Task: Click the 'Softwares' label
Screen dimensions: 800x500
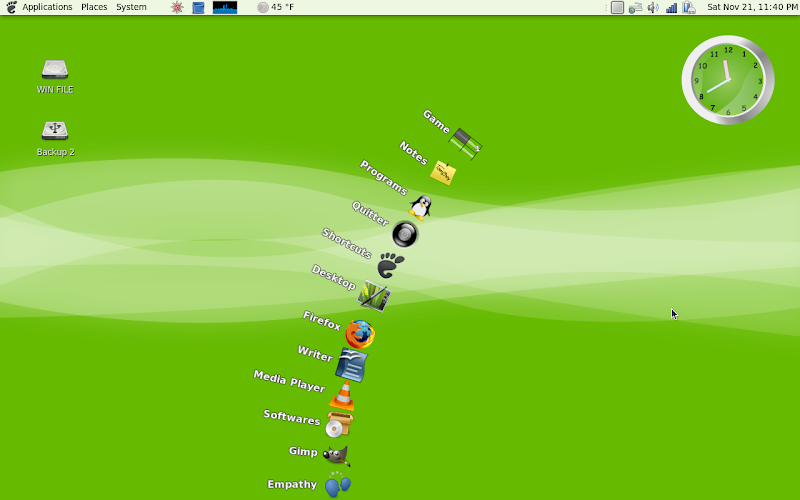Action: pos(292,417)
